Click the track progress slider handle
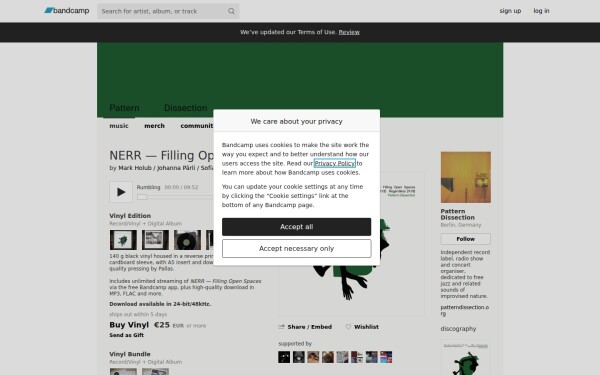The height and width of the screenshot is (375, 600). click(x=142, y=197)
